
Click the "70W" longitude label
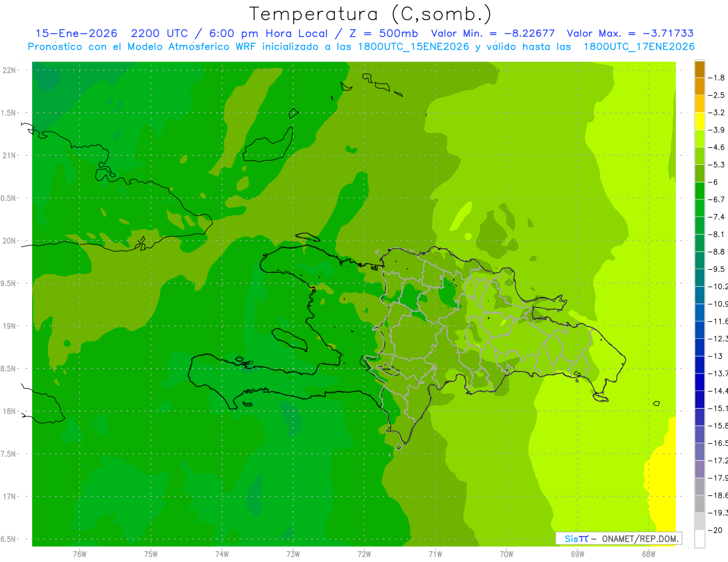point(507,554)
